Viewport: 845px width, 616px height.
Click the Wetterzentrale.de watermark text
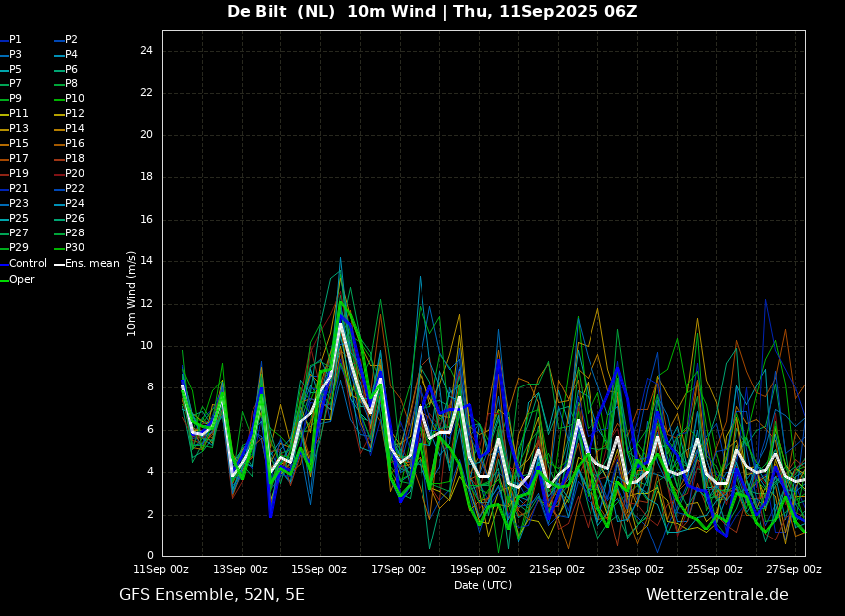click(718, 595)
